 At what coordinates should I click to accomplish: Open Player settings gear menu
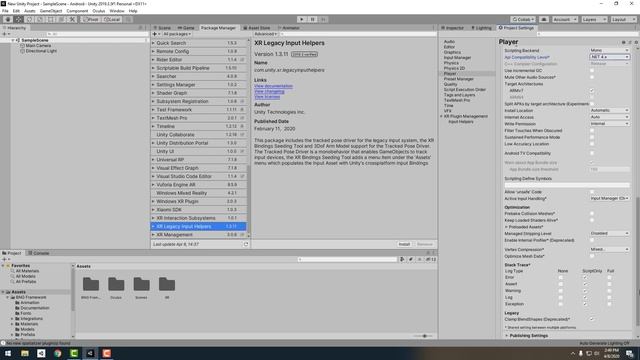pos(636,42)
